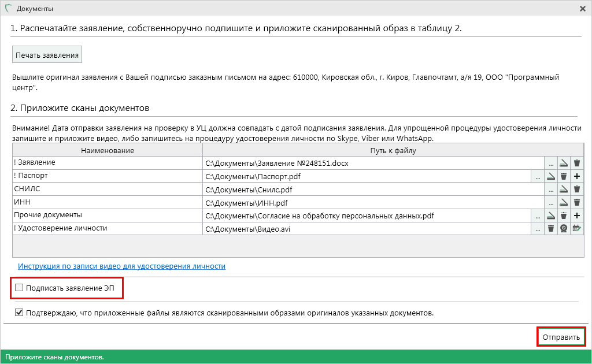Enable the Подписать заявление ЭП checkbox

coord(19,288)
